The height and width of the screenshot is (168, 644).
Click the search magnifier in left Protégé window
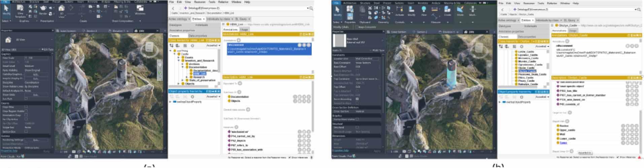311,8
